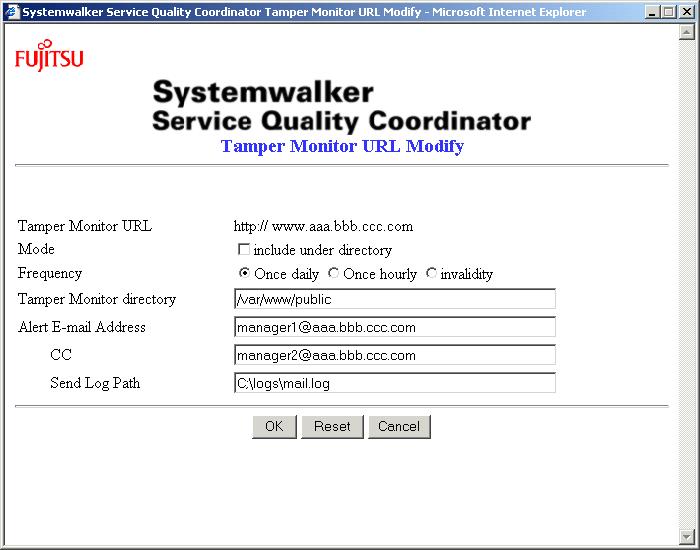Click the Send Log Path field
The height and width of the screenshot is (550, 700).
tap(395, 383)
